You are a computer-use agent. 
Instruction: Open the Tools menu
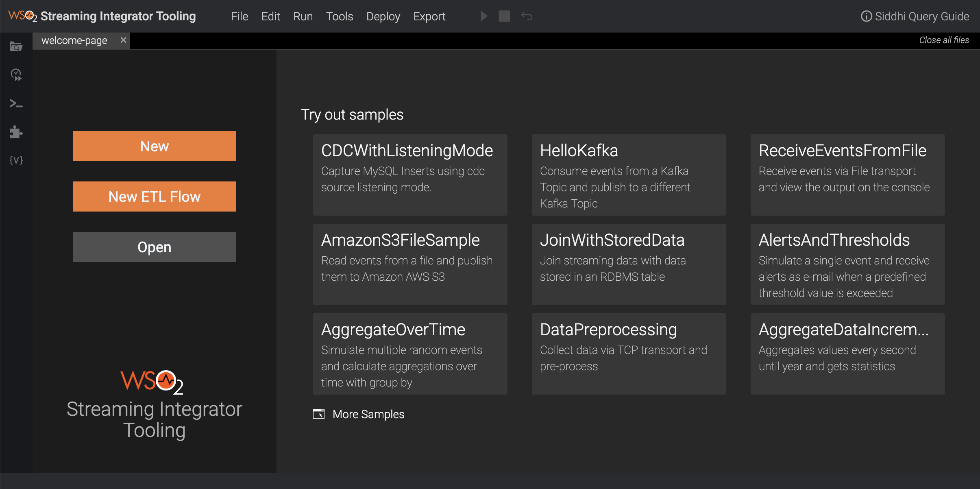(x=340, y=16)
